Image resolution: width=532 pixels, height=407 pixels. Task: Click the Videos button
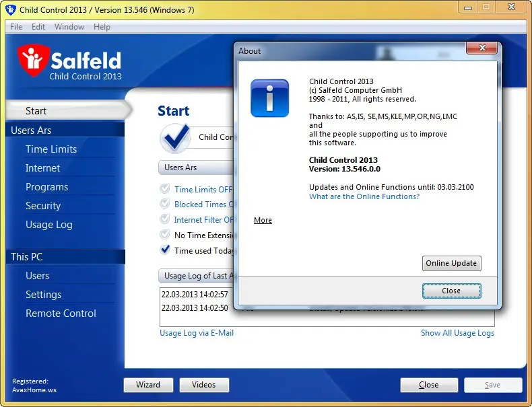204,385
